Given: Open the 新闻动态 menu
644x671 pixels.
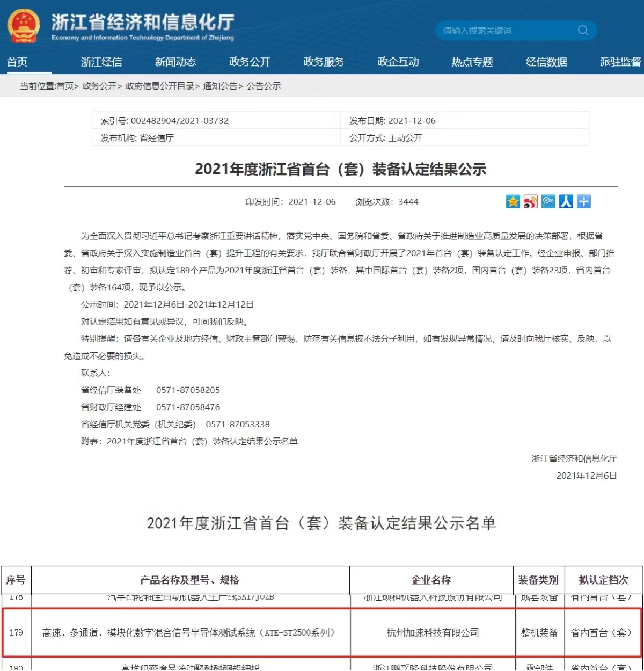Looking at the screenshot, I should pos(175,62).
